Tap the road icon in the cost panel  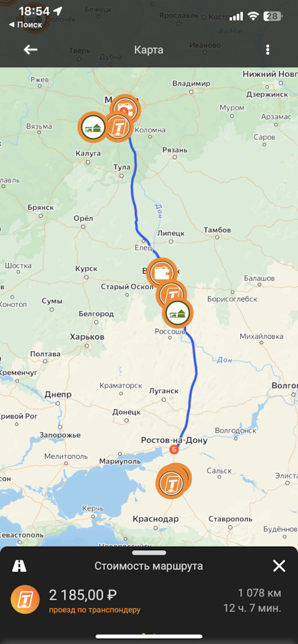19,566
